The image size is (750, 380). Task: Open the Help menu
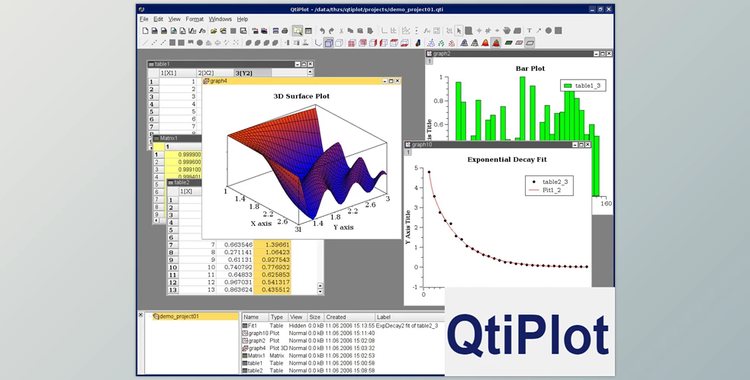pos(243,19)
